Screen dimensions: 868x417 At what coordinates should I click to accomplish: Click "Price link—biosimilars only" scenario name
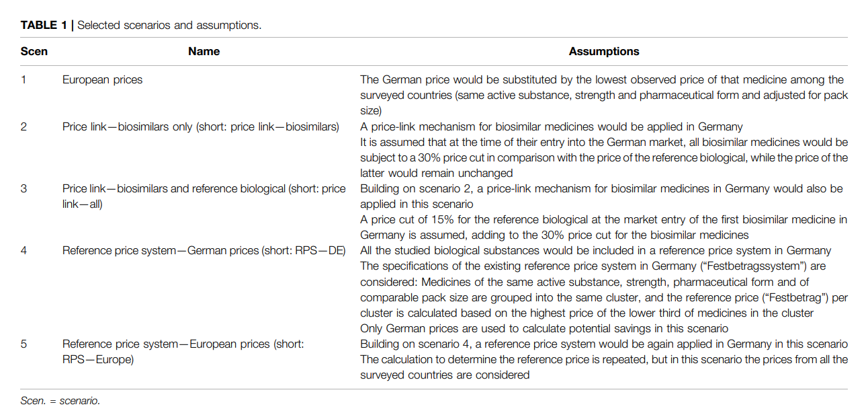pos(200,126)
